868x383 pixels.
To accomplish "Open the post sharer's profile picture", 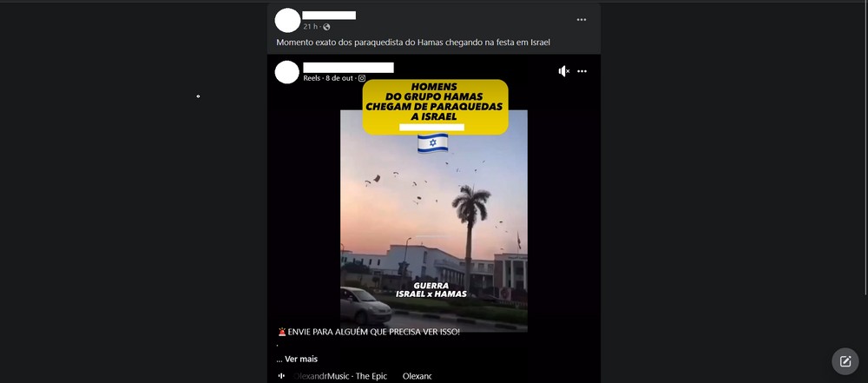I will tap(287, 21).
